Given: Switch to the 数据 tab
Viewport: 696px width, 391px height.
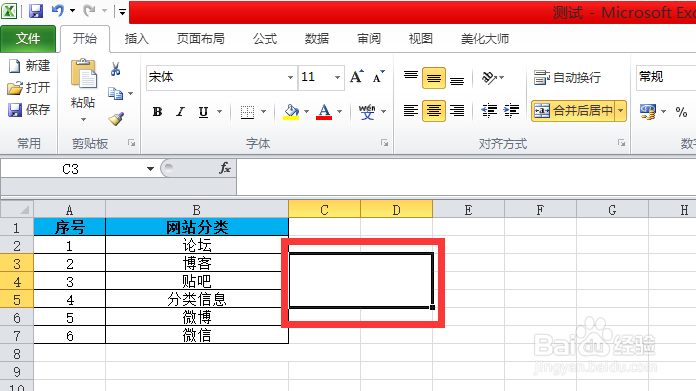Looking at the screenshot, I should [316, 39].
